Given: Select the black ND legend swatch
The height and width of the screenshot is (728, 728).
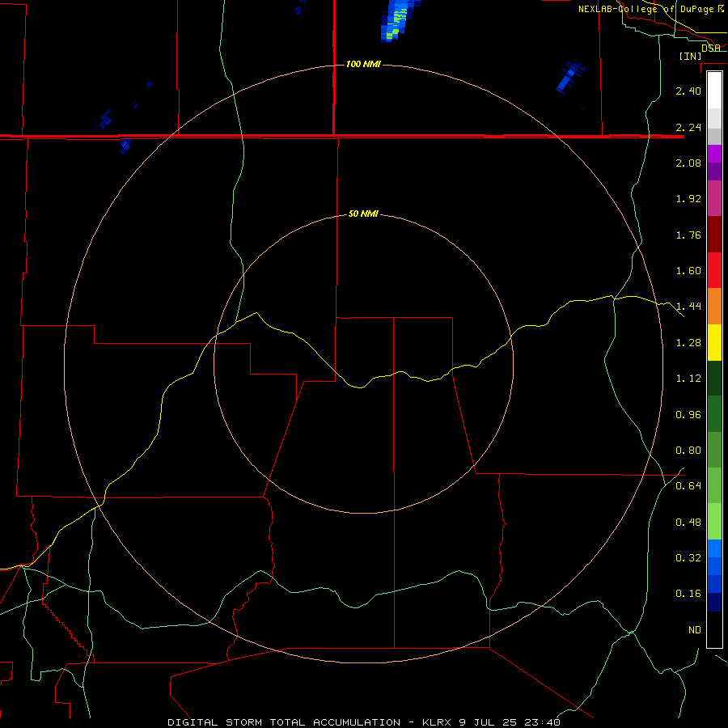Looking at the screenshot, I should click(x=714, y=629).
